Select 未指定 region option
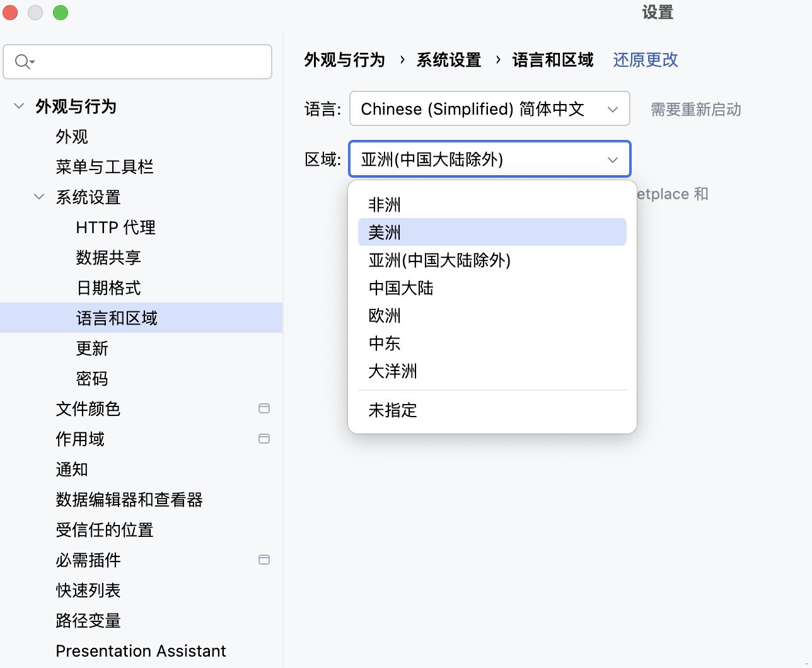This screenshot has height=668, width=812. 393,410
